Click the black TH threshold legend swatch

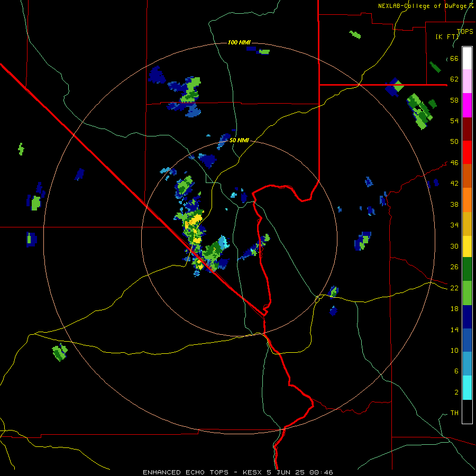(467, 411)
